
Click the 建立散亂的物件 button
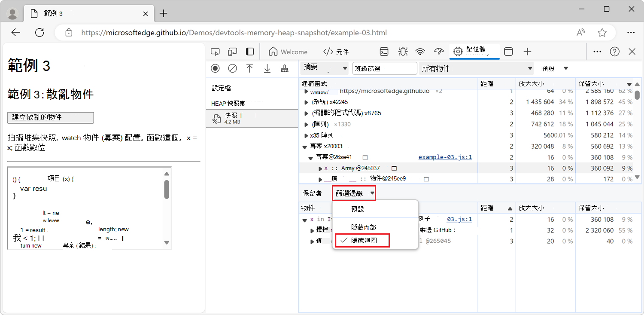[x=50, y=117]
